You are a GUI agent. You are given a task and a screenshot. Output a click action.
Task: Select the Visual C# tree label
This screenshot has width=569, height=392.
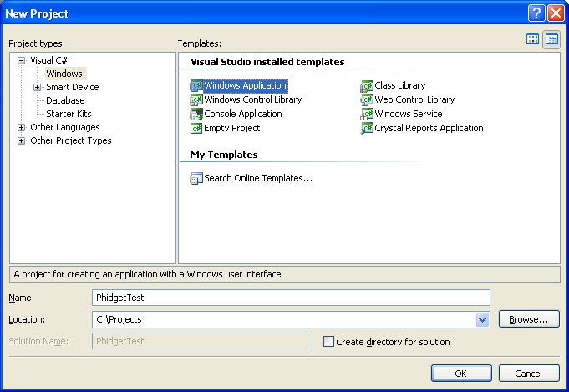pyautogui.click(x=49, y=60)
